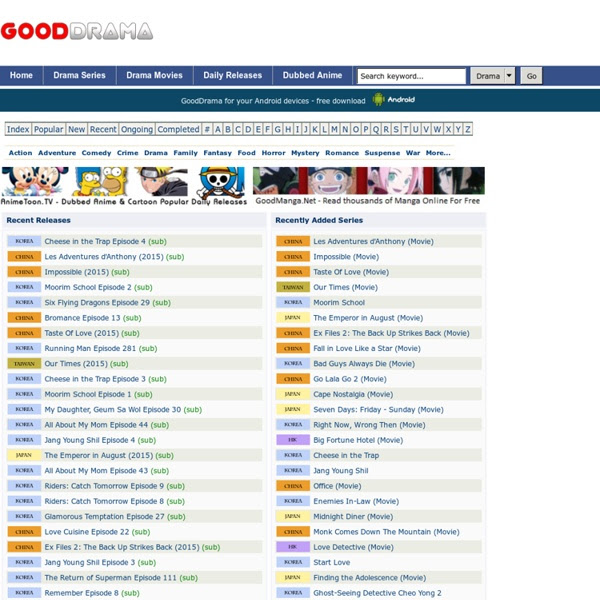The width and height of the screenshot is (600, 600).
Task: Browse the Suspense genre
Action: [x=382, y=153]
